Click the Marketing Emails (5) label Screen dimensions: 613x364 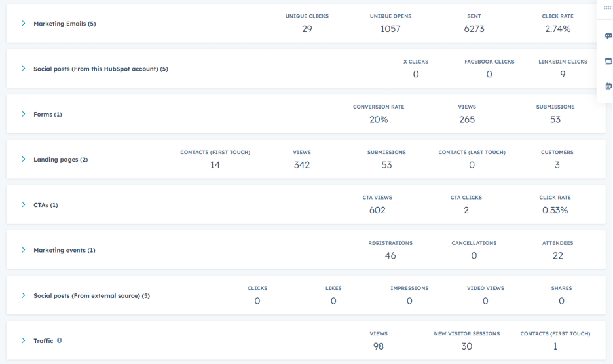pyautogui.click(x=64, y=24)
